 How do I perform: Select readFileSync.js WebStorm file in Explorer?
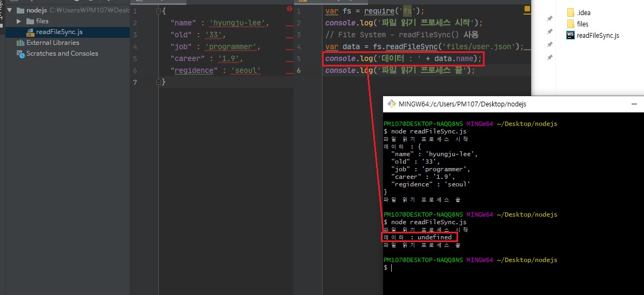598,36
